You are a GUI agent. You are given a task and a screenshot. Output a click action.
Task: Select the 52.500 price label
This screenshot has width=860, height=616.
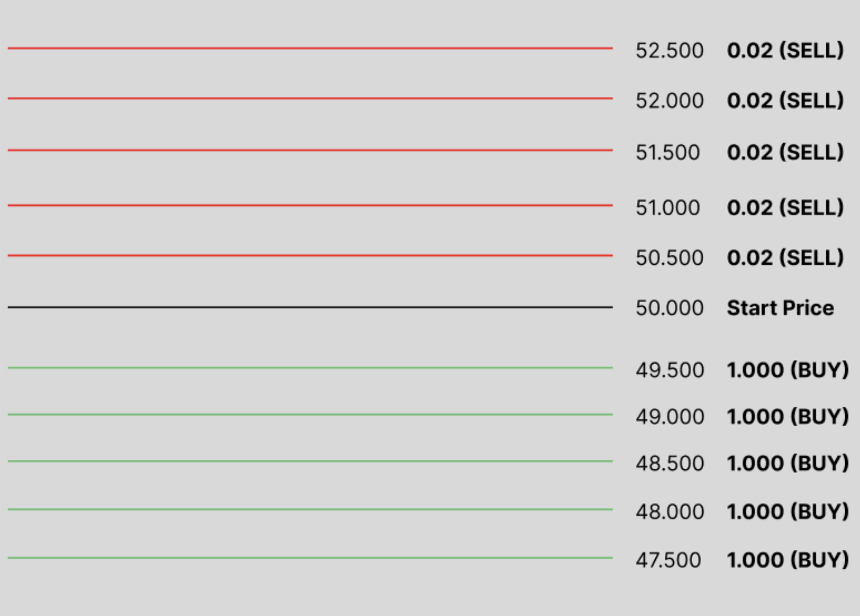[670, 51]
